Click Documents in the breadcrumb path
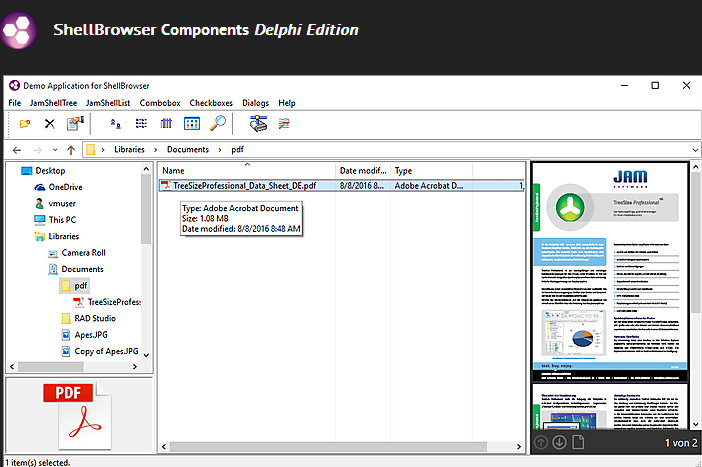 [188, 150]
